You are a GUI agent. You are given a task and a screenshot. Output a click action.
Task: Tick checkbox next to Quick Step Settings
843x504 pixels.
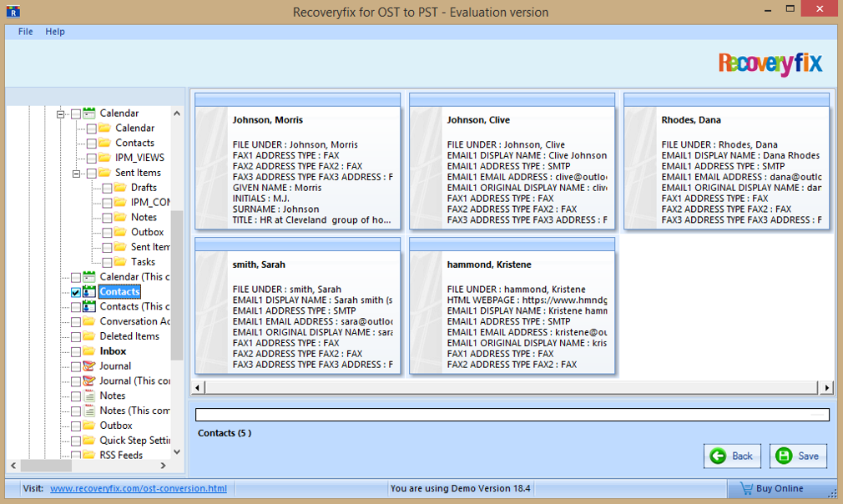tap(76, 441)
